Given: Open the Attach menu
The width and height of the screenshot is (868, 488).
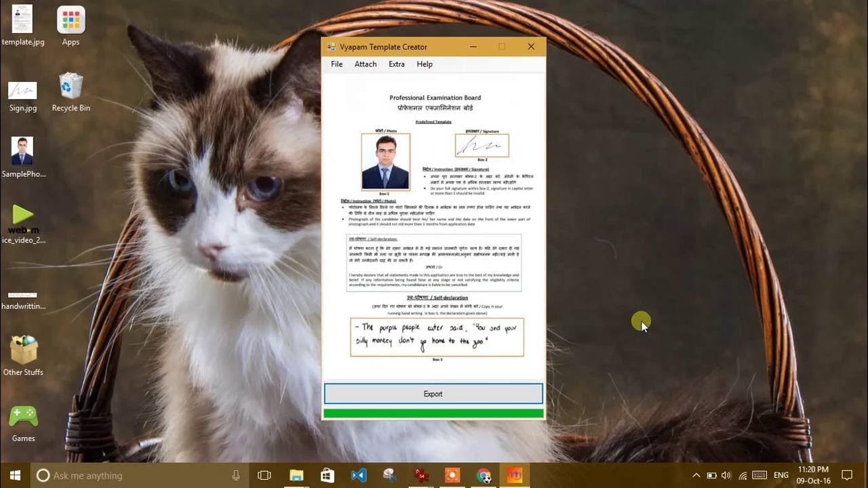Looking at the screenshot, I should 366,64.
